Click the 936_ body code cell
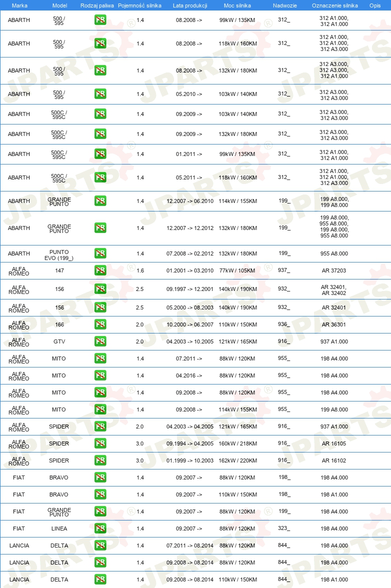Screen dimensions: 391x588 pyautogui.click(x=284, y=324)
